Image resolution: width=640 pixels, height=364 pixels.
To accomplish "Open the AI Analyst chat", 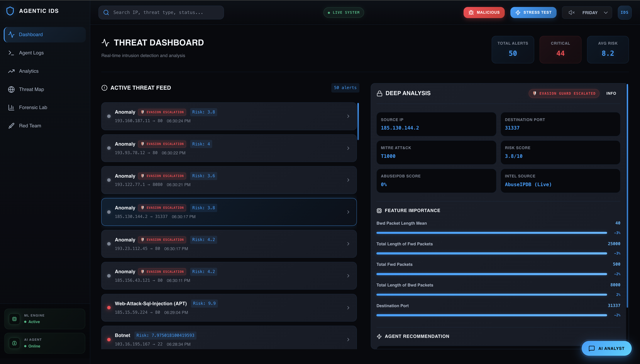I will point(606,348).
